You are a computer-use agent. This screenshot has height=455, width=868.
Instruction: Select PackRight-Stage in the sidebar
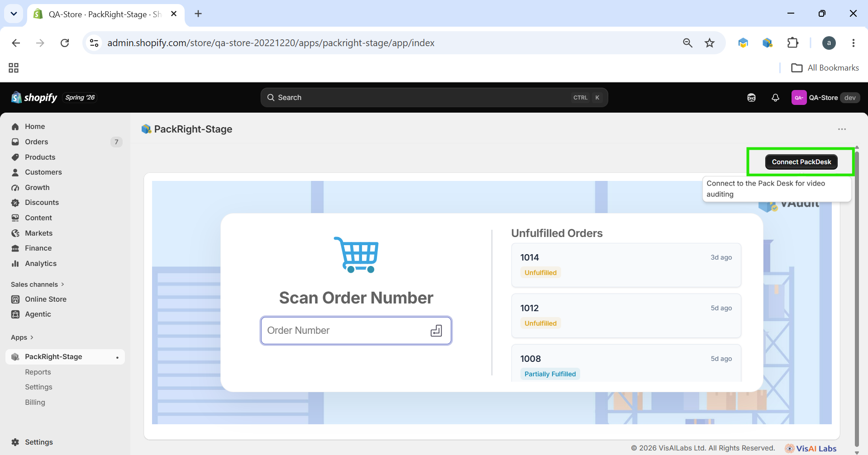[x=65, y=357]
